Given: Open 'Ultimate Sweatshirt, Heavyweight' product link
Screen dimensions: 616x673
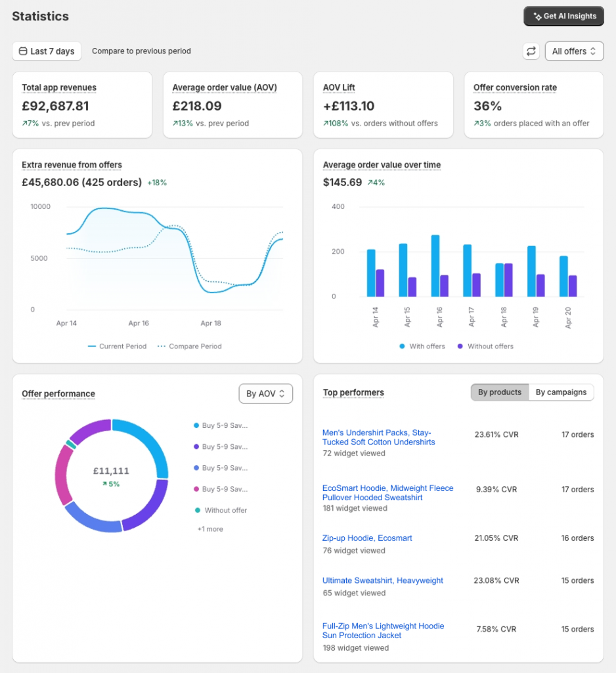Looking at the screenshot, I should pyautogui.click(x=382, y=580).
